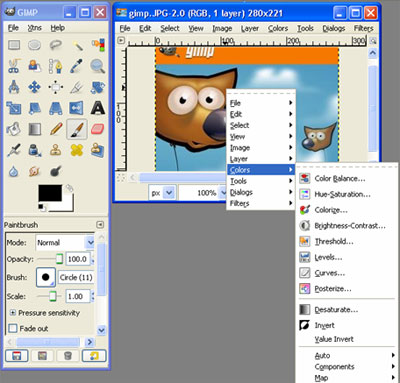The image size is (400, 383).
Task: Click Reset to default values button
Action: pyautogui.click(x=94, y=356)
